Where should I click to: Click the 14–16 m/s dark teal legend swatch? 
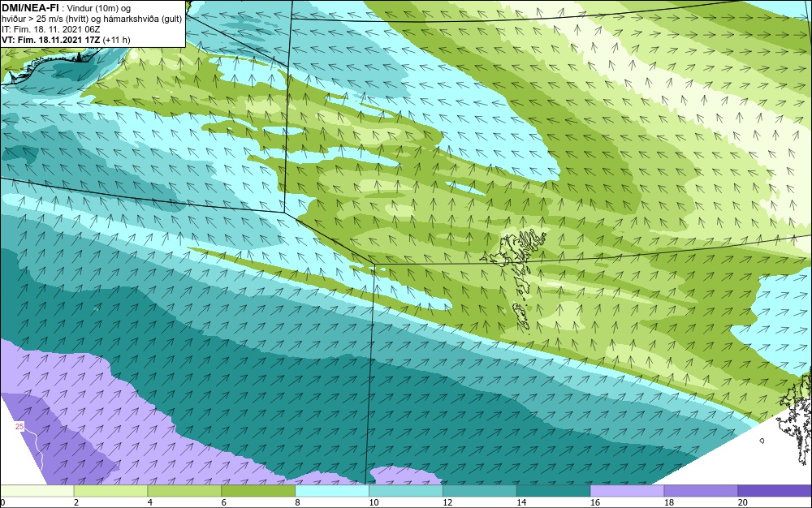point(554,491)
